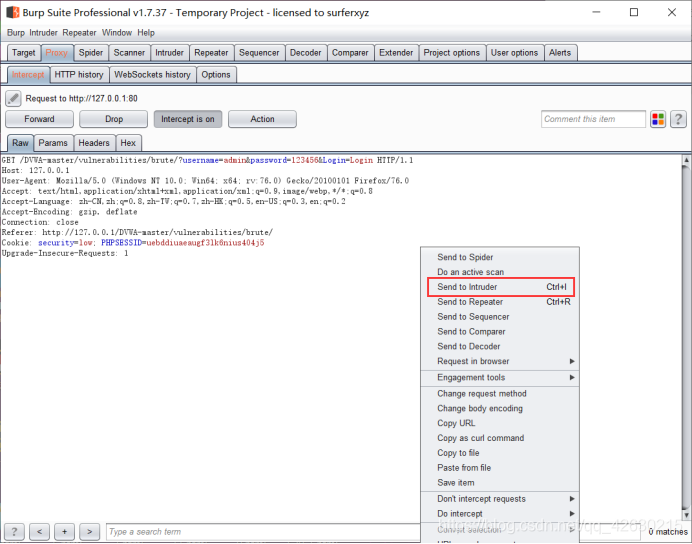Screen dimensions: 692x544
Task: Open the Window menu
Action: pyautogui.click(x=117, y=33)
